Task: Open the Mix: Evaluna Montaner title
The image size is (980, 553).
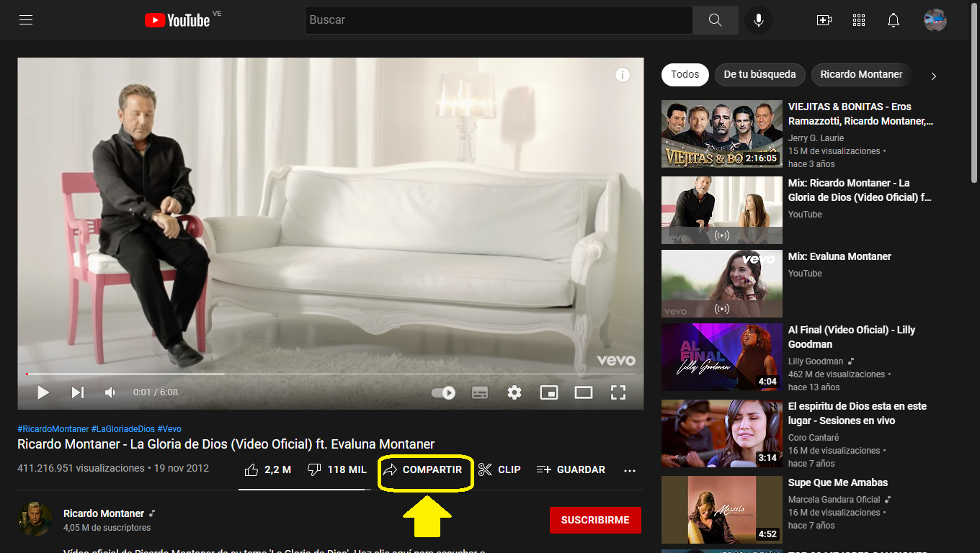Action: pos(839,256)
